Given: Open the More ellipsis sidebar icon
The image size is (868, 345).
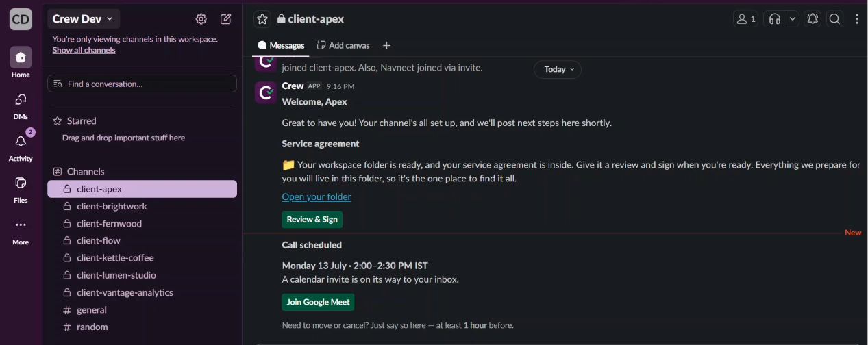Looking at the screenshot, I should tap(21, 225).
